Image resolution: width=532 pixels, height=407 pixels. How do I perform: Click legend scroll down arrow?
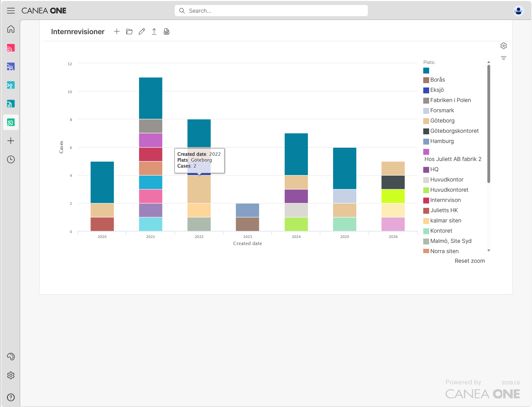489,250
